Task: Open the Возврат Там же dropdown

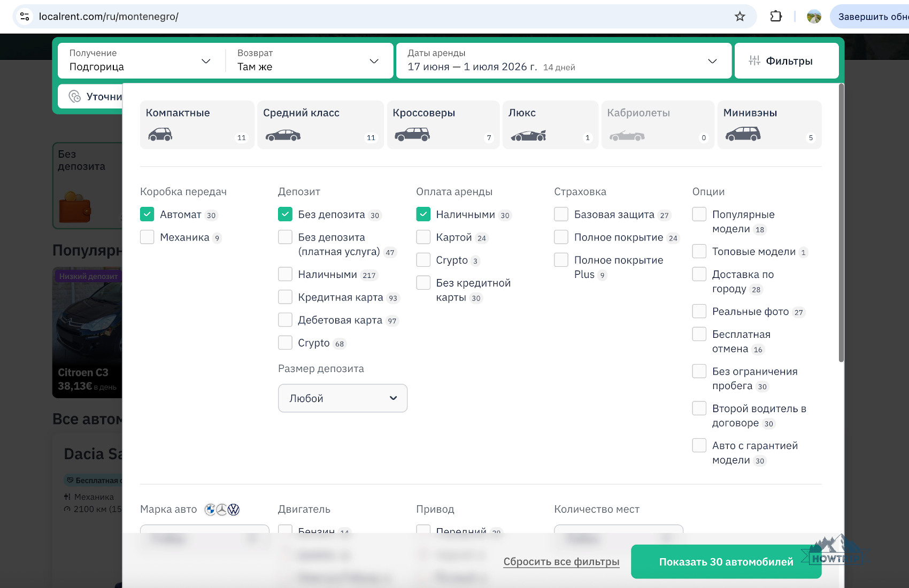Action: 309,60
